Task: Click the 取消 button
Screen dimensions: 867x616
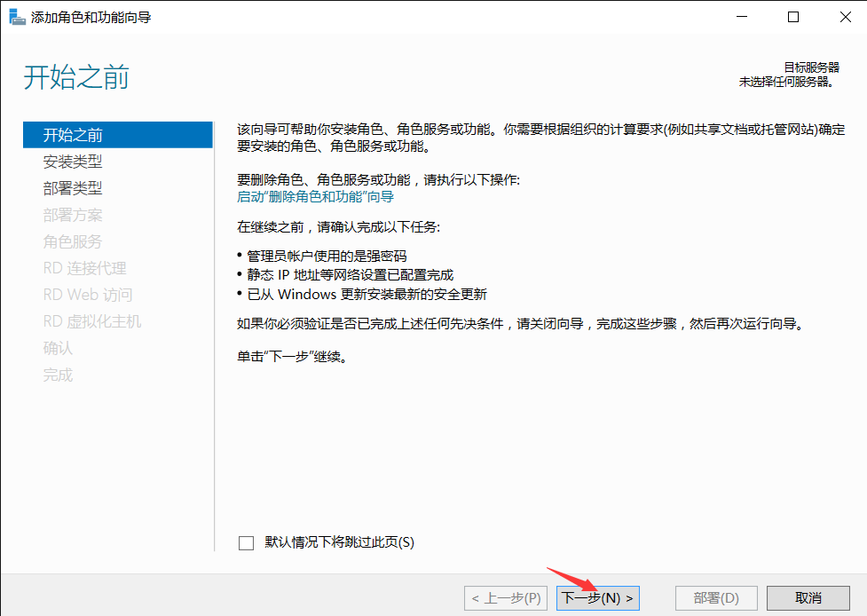Action: click(x=808, y=598)
